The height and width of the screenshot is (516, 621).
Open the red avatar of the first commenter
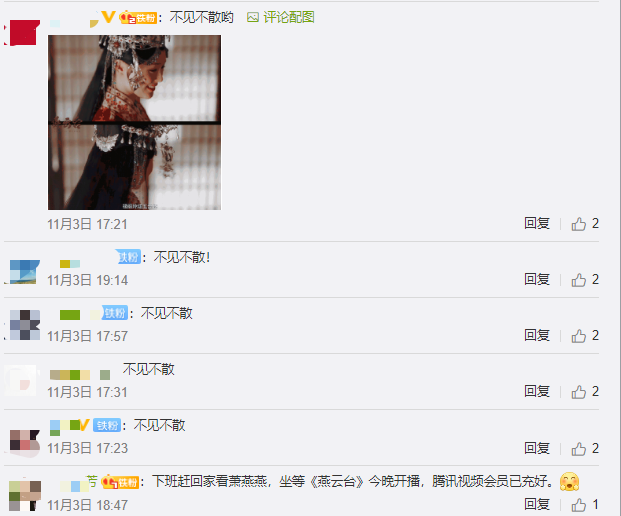[22, 32]
